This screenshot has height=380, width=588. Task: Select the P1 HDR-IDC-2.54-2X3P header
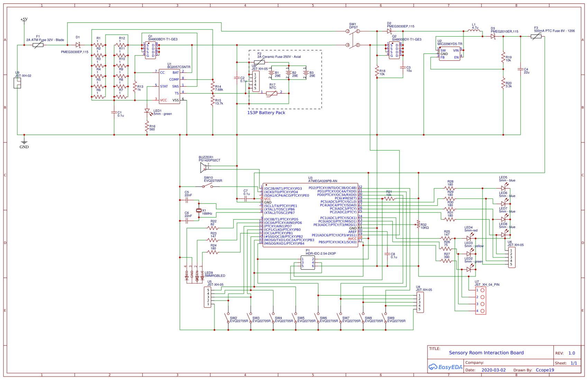click(308, 263)
